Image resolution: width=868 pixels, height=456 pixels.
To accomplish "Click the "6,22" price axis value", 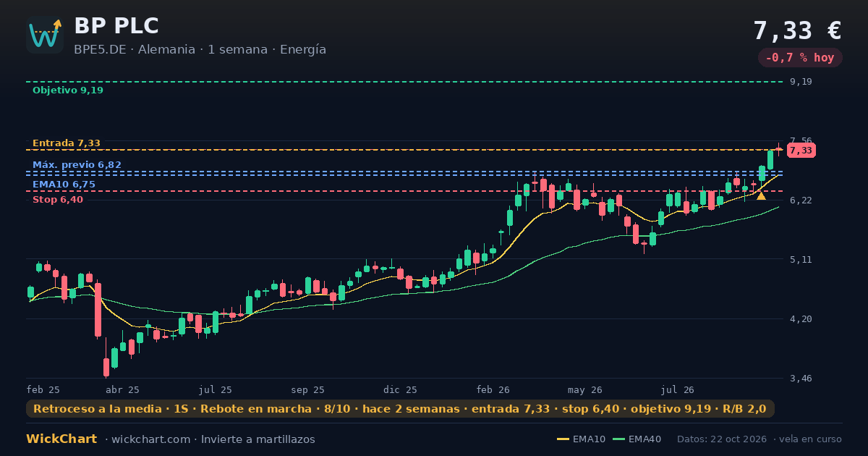I will click(x=801, y=200).
